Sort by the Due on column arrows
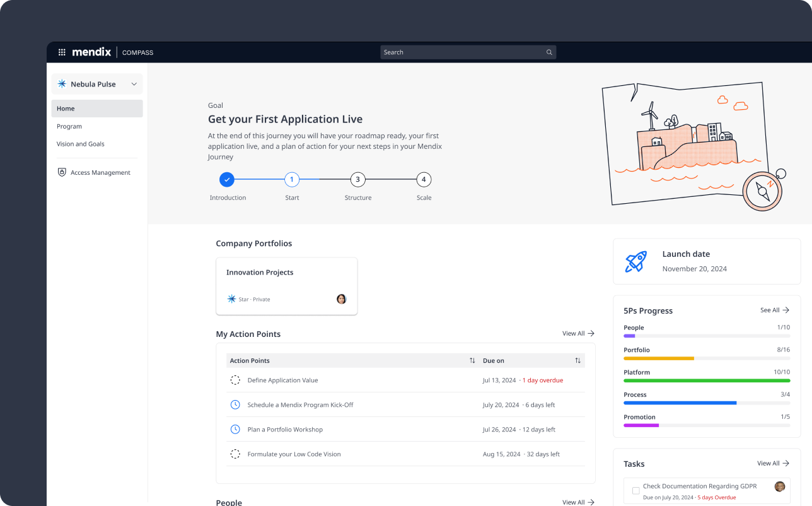Screen dimensions: 812x506 point(577,361)
